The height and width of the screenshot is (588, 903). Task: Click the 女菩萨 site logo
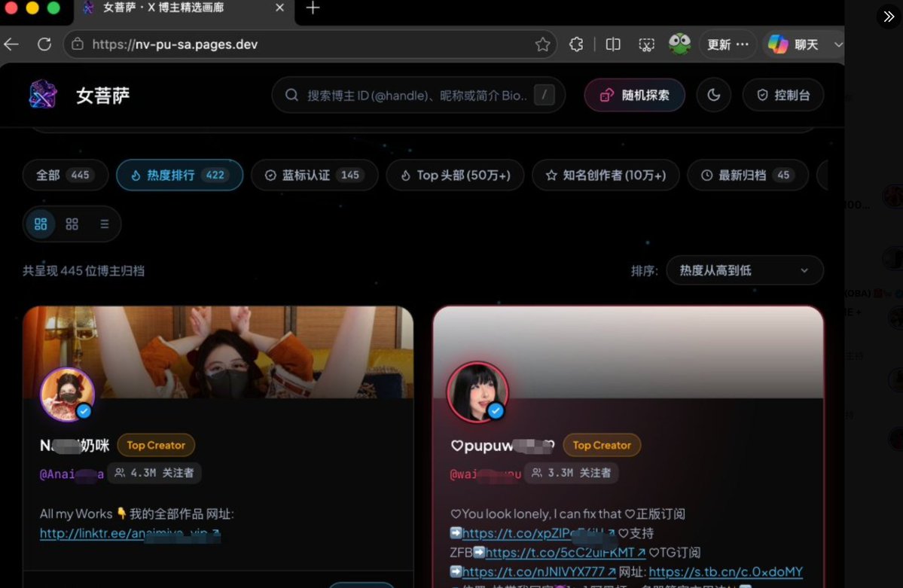click(x=43, y=94)
